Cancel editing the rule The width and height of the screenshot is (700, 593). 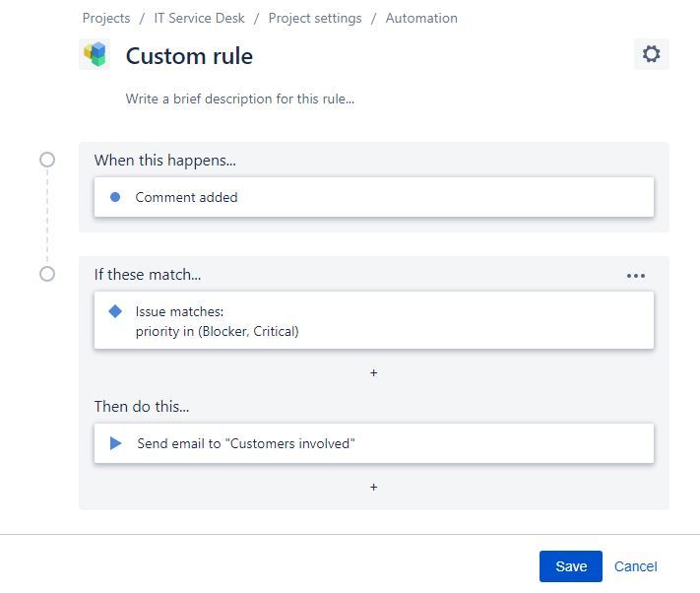(635, 566)
